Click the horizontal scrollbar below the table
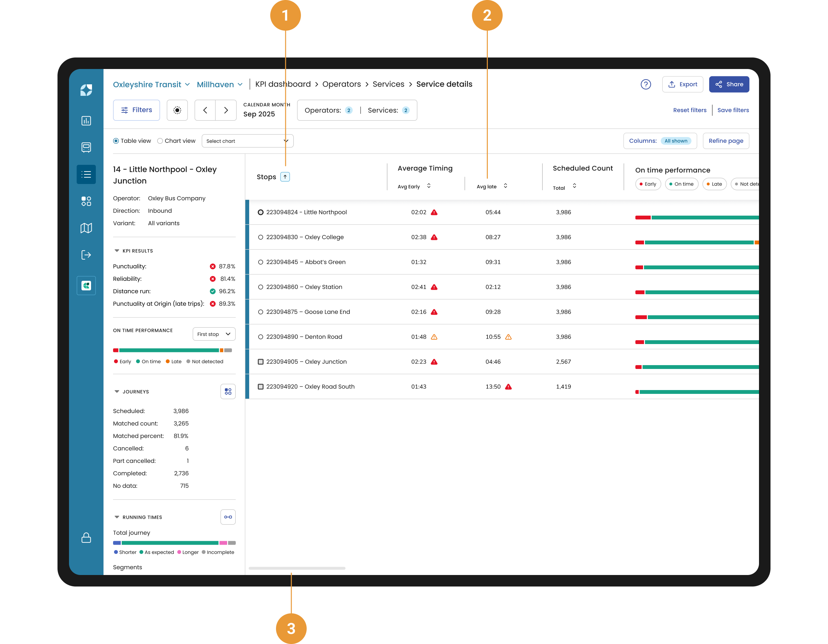This screenshot has width=828, height=644. point(297,568)
